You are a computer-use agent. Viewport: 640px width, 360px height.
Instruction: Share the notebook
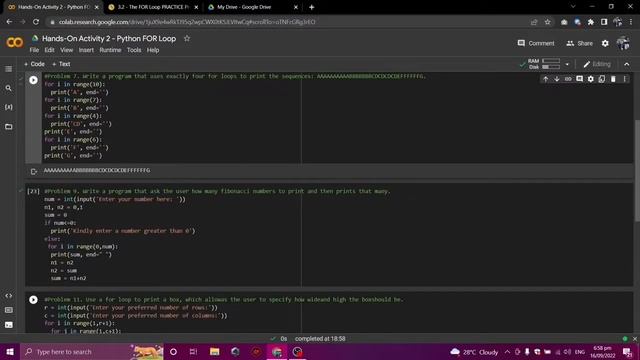coord(580,43)
